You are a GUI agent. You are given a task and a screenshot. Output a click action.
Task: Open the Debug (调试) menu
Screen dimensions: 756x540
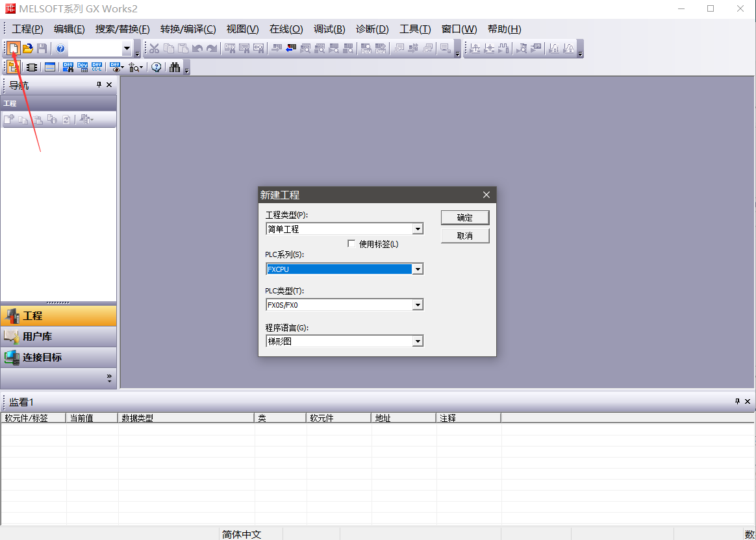tap(329, 29)
